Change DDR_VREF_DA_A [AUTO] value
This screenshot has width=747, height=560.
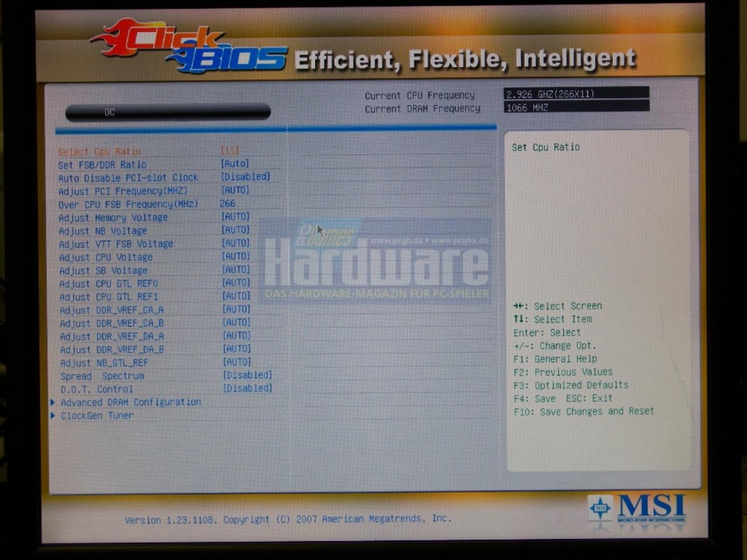[x=236, y=336]
